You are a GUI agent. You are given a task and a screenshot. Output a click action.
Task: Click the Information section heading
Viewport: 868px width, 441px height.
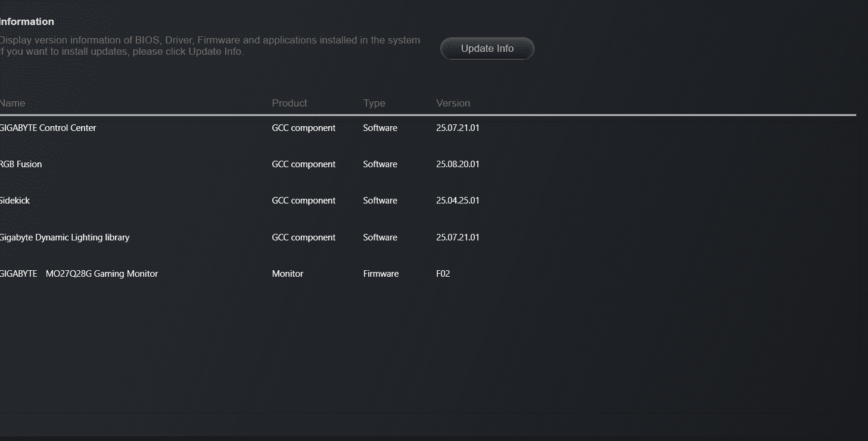pyautogui.click(x=27, y=22)
